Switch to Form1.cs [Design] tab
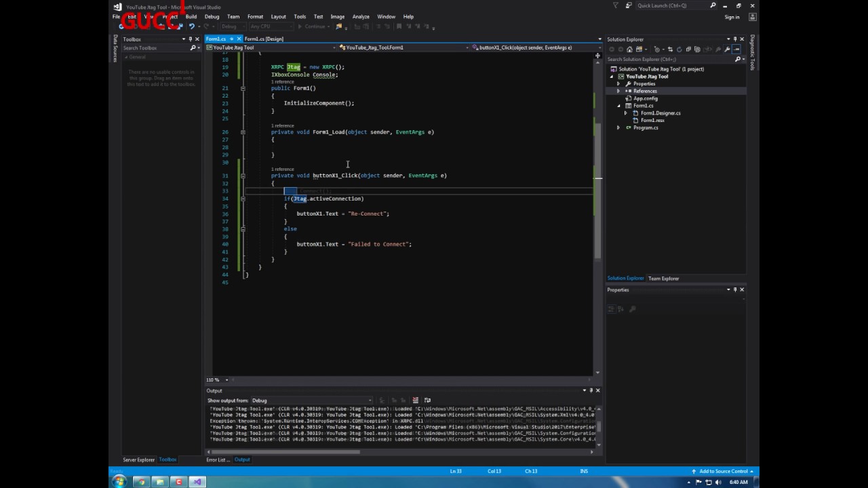 [264, 39]
